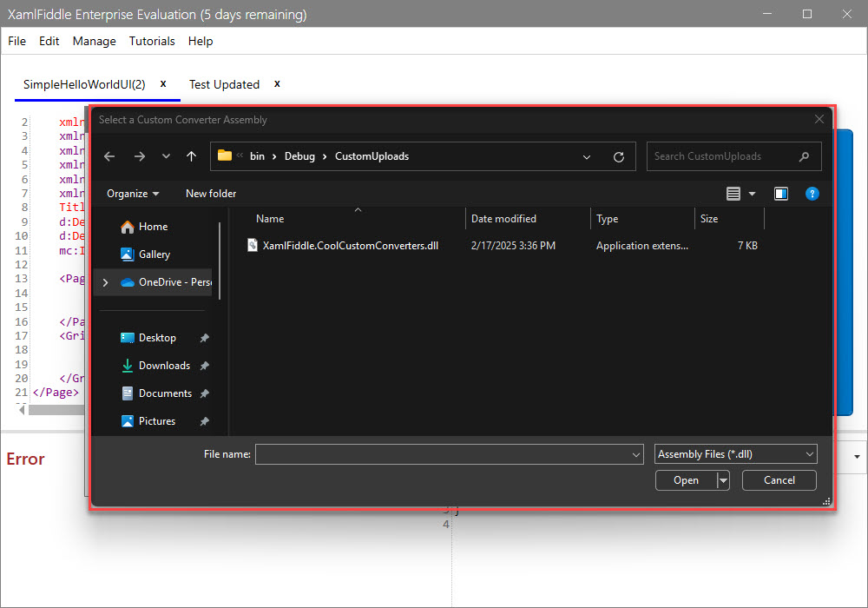Screen dimensions: 868x608
Task: Click the folder icon in address bar
Action: coord(224,155)
